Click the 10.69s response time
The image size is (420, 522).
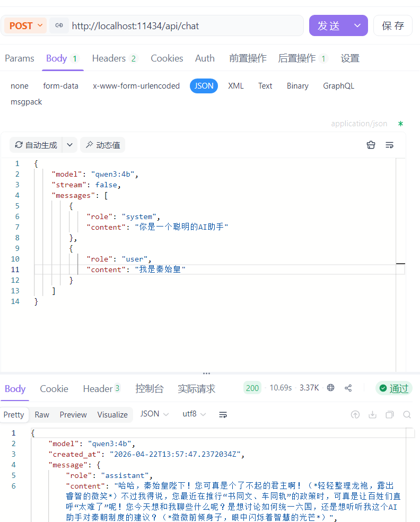(281, 388)
